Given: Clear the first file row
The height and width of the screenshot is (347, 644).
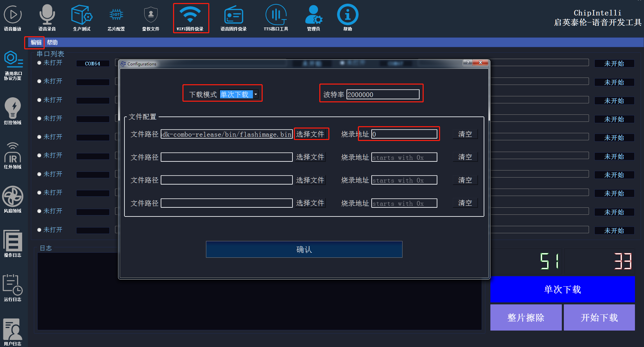Looking at the screenshot, I should [465, 134].
